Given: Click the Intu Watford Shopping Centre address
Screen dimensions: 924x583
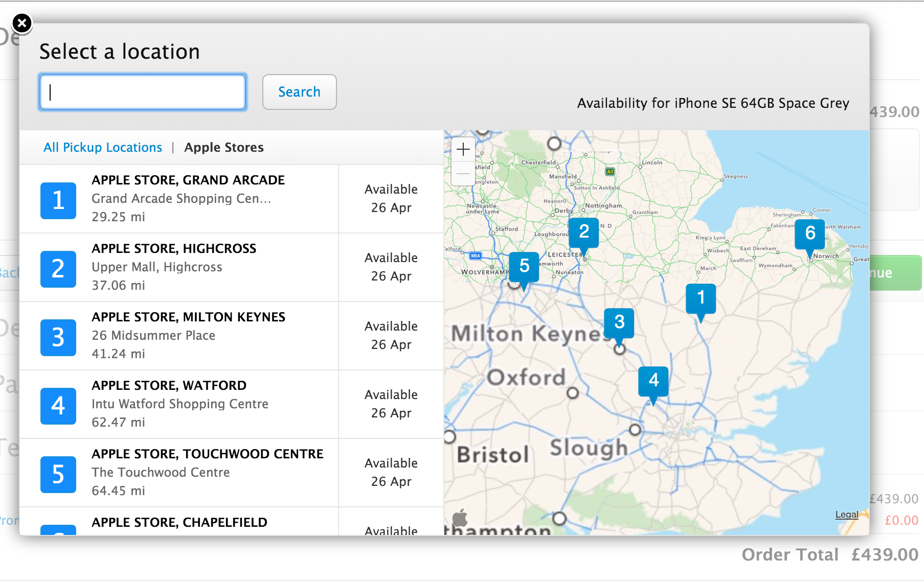Looking at the screenshot, I should point(180,404).
